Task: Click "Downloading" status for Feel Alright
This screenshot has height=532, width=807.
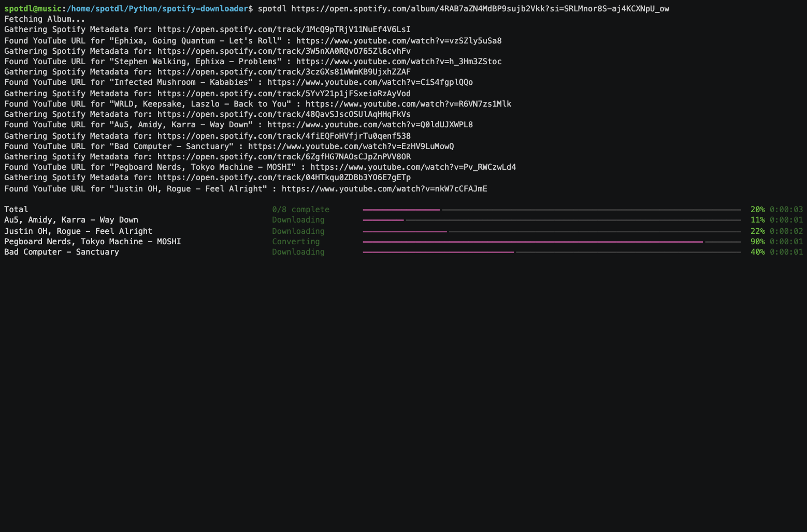Action: click(x=298, y=231)
